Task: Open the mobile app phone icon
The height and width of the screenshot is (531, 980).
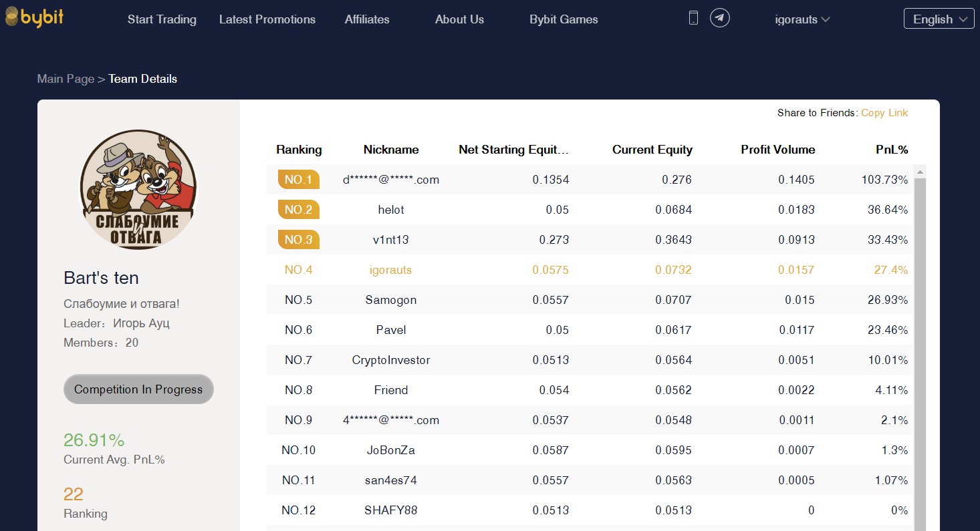Action: pyautogui.click(x=693, y=18)
